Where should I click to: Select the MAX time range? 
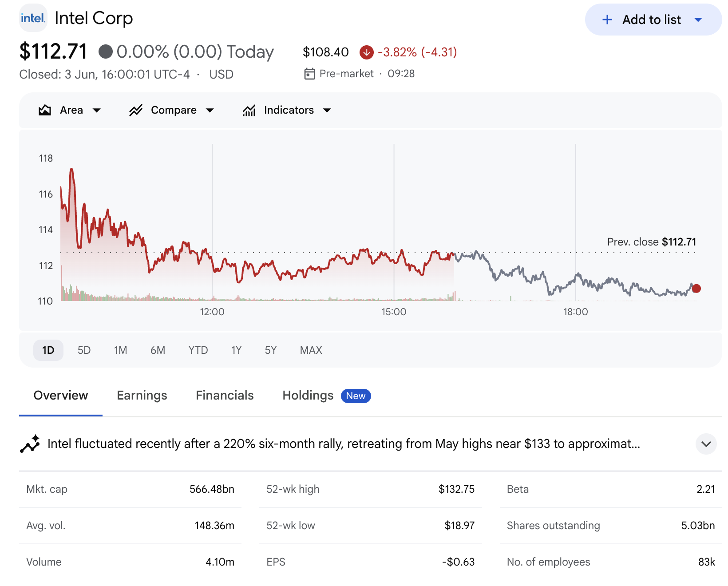(x=311, y=350)
